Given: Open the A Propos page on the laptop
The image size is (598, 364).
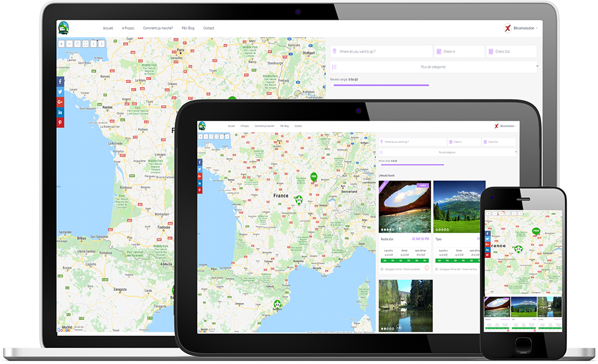Looking at the screenshot, I should click(x=128, y=28).
